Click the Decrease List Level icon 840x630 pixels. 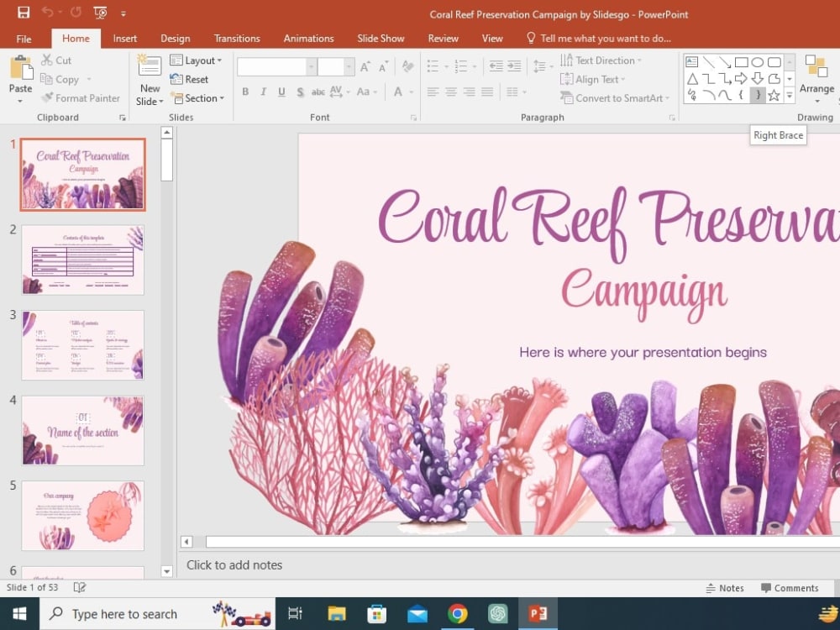point(496,66)
